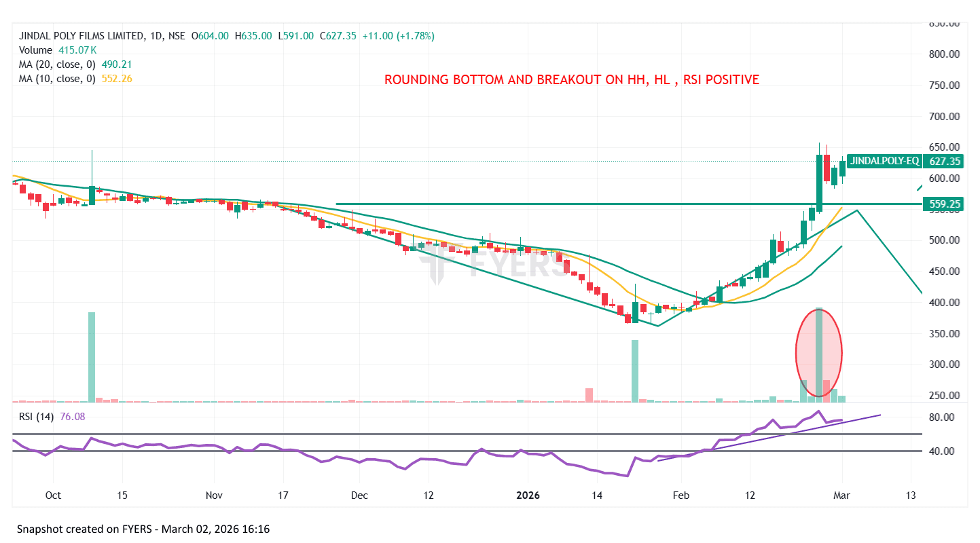The width and height of the screenshot is (980, 543).
Task: Click the Volume 415.07K indicator legend
Action: tap(58, 50)
